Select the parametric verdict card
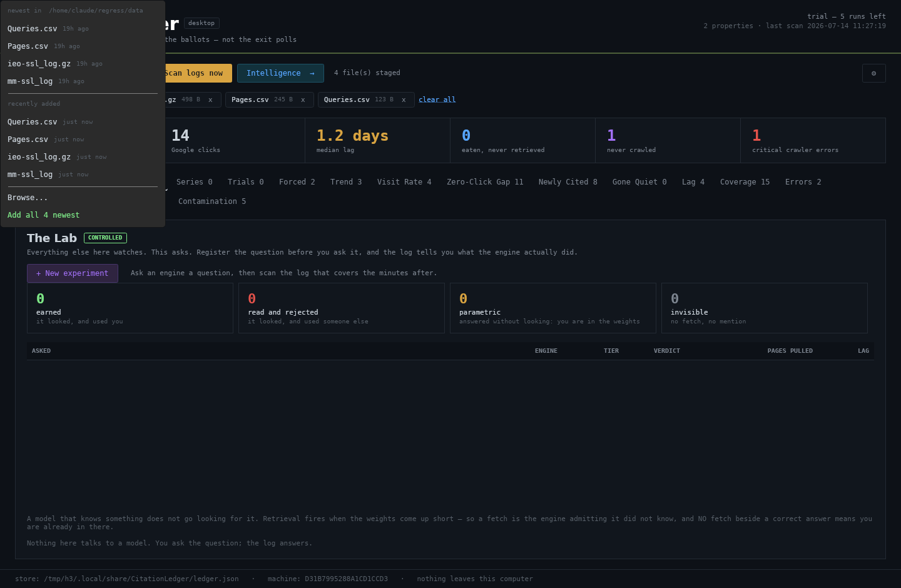The image size is (901, 588). tap(553, 308)
